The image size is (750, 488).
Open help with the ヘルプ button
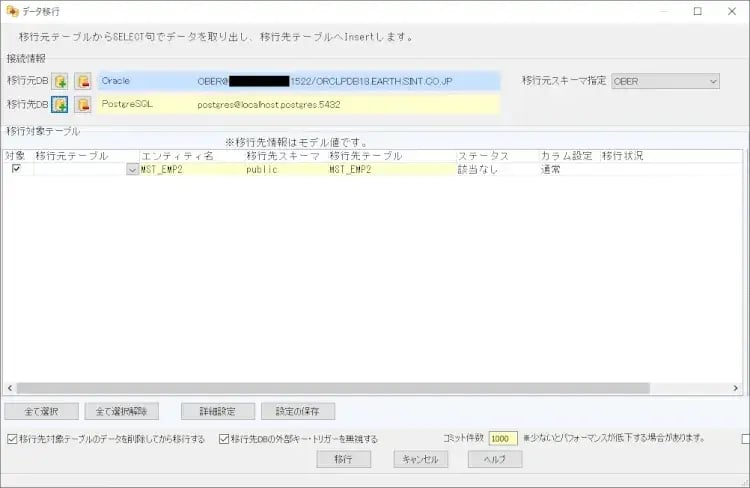click(x=495, y=459)
